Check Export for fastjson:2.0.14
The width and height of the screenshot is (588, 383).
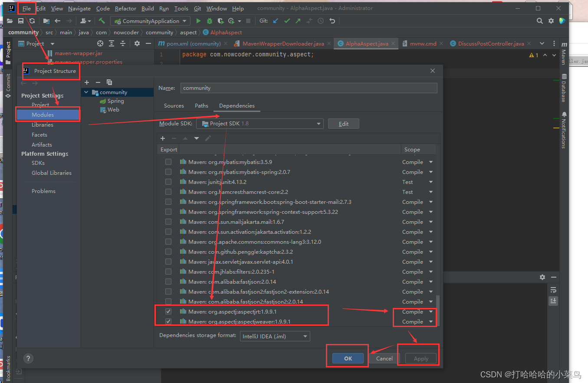pos(168,282)
